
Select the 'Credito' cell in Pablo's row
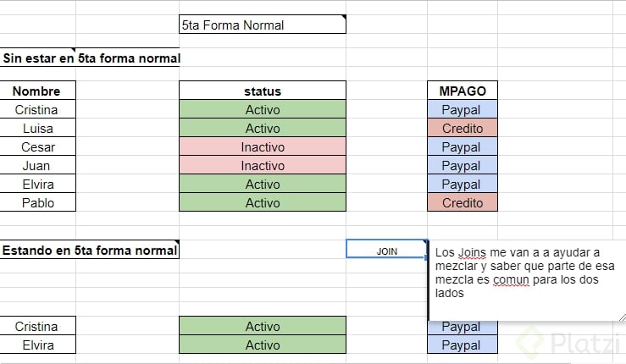pos(463,202)
